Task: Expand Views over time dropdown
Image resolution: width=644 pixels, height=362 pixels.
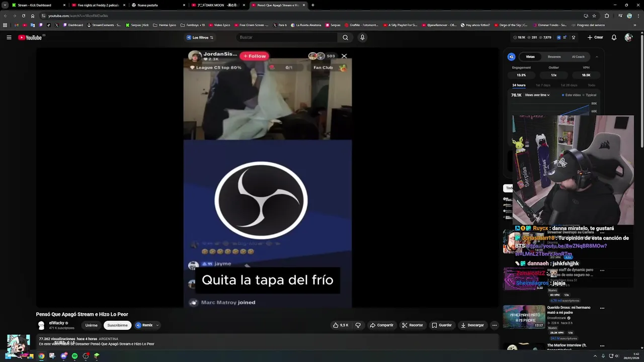Action: pos(537,95)
